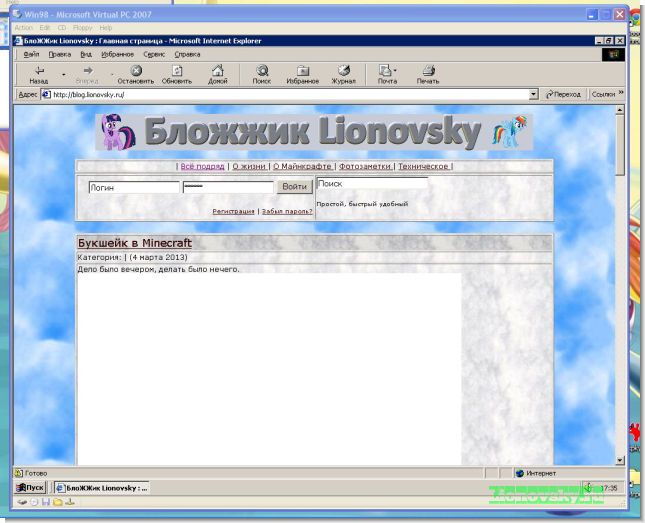Viewport: 645px width, 523px height.
Task: Open the Регистрация link
Action: click(233, 212)
